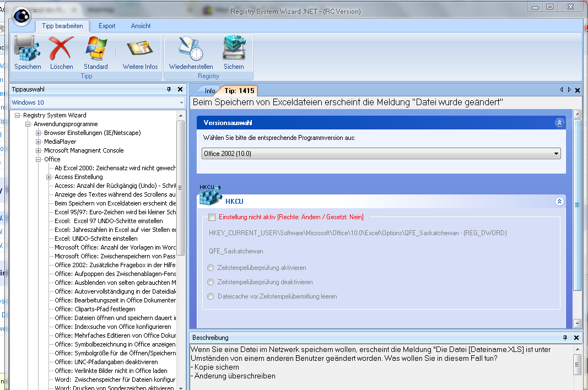The height and width of the screenshot is (390, 588).
Task: Click the tip tree scrollbar thumb
Action: point(180,187)
